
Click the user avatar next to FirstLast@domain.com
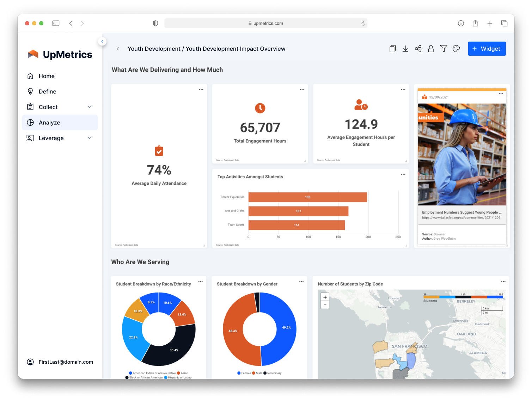[x=30, y=362]
